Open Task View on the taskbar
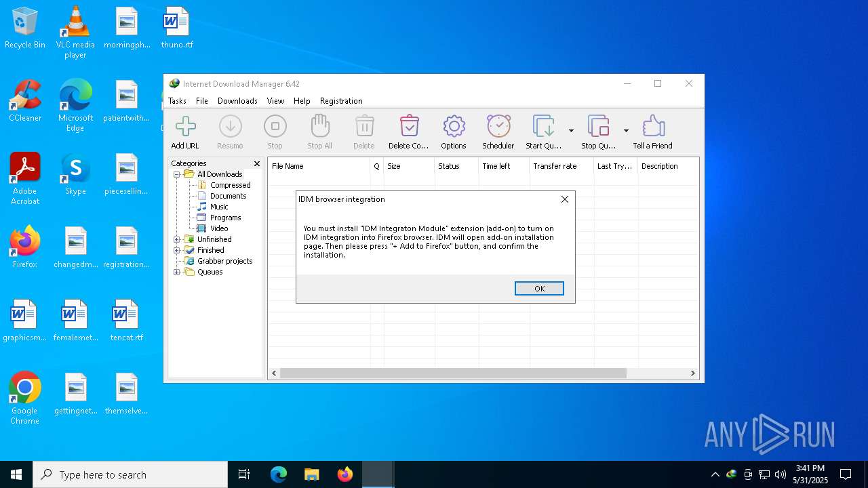 coord(244,474)
